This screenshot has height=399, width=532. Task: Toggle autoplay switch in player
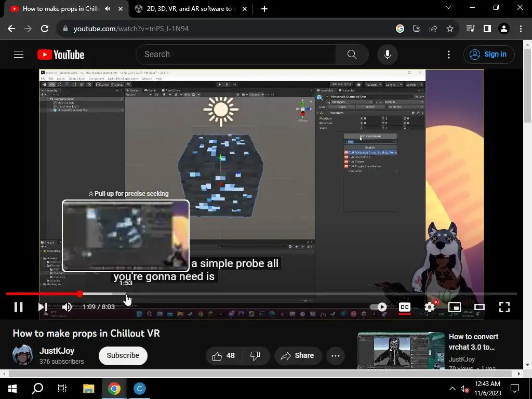tap(378, 307)
